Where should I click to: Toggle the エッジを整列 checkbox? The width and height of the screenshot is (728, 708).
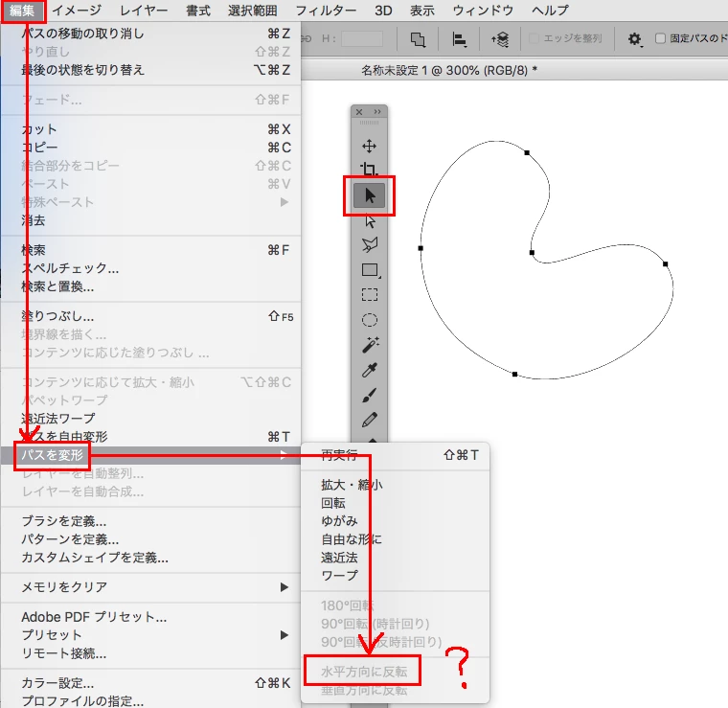(534, 38)
